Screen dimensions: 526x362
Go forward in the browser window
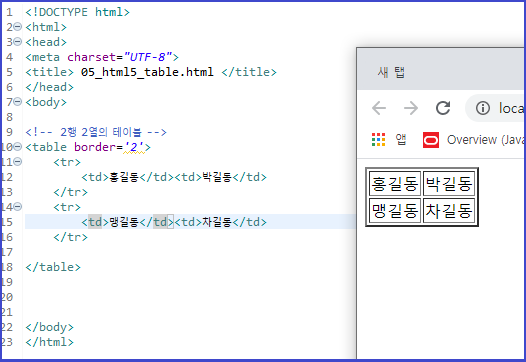click(x=411, y=108)
